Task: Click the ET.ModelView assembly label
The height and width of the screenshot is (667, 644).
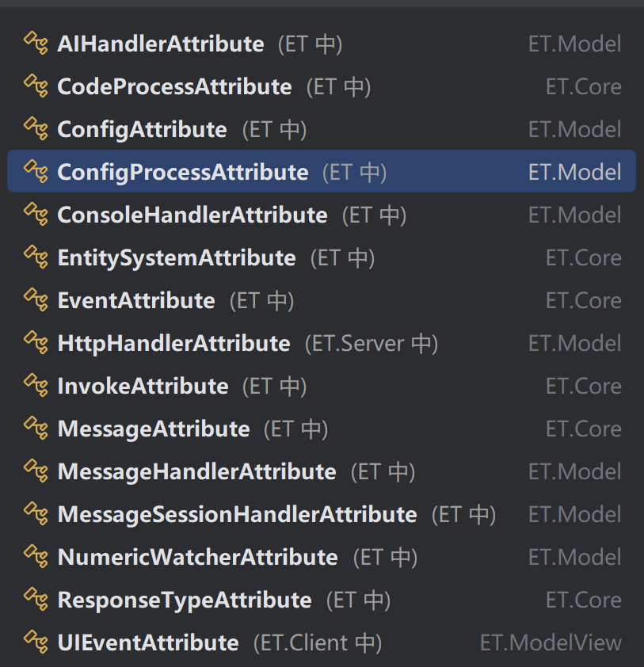Action: 551,642
